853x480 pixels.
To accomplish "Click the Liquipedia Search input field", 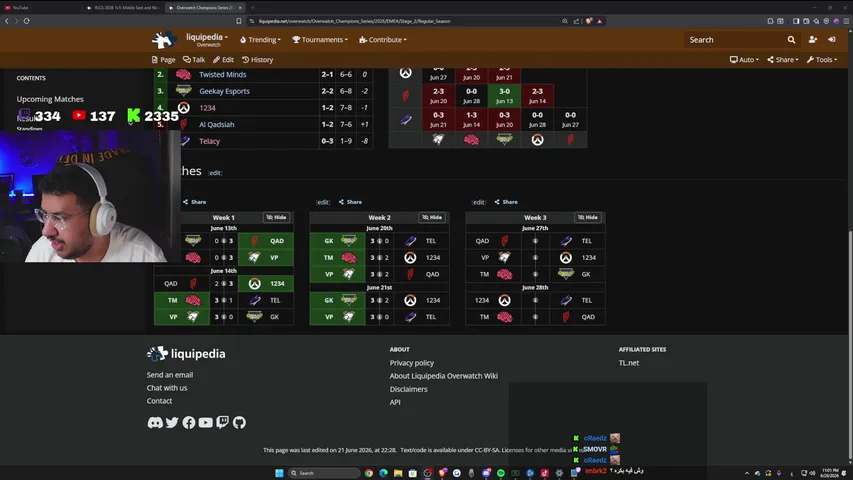I will (x=734, y=40).
